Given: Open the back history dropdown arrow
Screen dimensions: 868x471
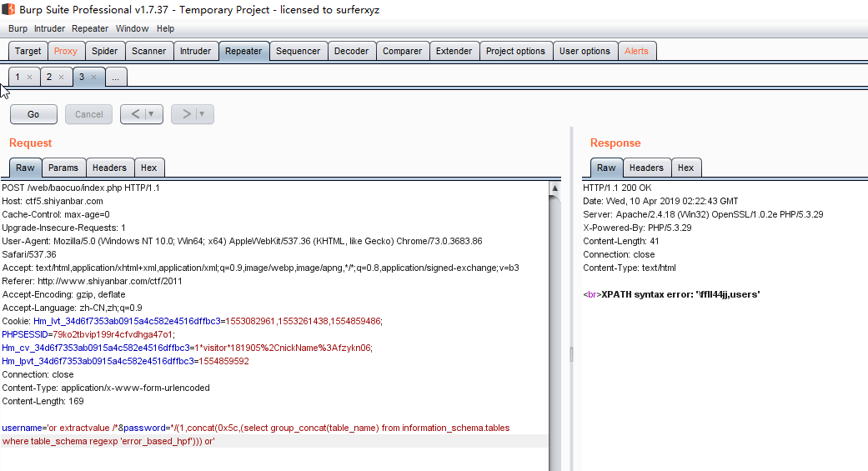Looking at the screenshot, I should click(151, 114).
